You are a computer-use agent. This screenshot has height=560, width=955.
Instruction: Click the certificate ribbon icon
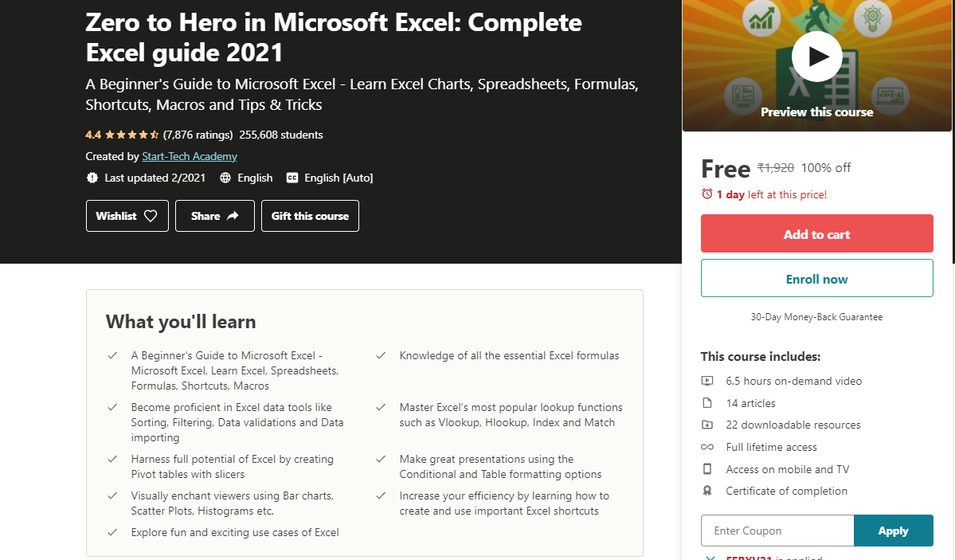707,491
